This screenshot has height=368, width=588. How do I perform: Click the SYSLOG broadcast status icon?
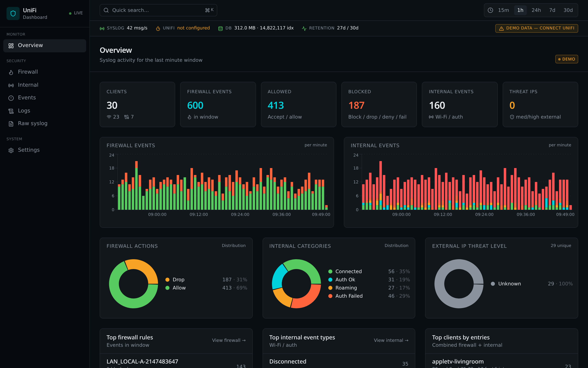(102, 28)
